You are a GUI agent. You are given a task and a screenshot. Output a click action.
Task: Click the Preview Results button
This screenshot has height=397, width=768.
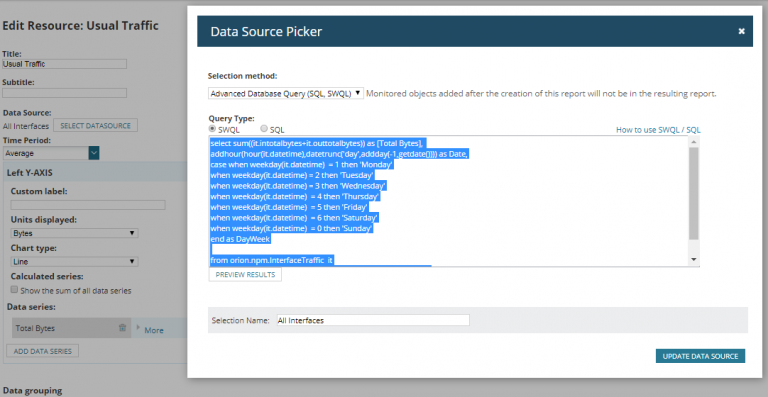click(x=245, y=275)
